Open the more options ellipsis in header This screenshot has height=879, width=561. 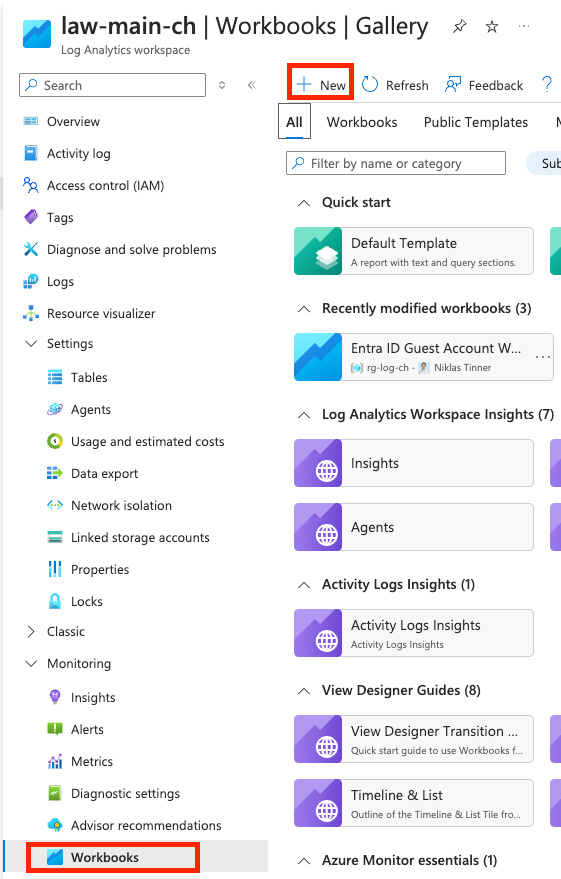[x=524, y=26]
